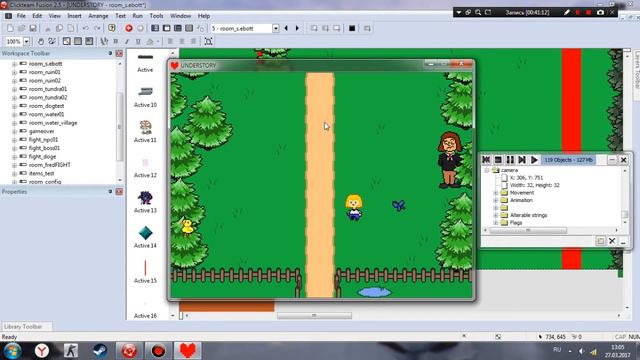
Task: Stop the debugger with the square button
Action: (x=498, y=160)
